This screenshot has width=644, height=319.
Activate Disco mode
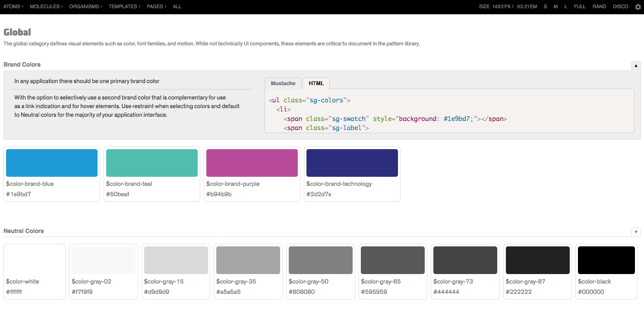click(621, 6)
